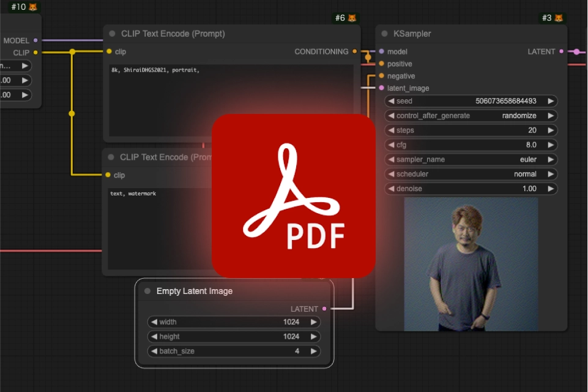The height and width of the screenshot is (392, 588).
Task: Click the KSampler model input socket
Action: pyautogui.click(x=381, y=51)
